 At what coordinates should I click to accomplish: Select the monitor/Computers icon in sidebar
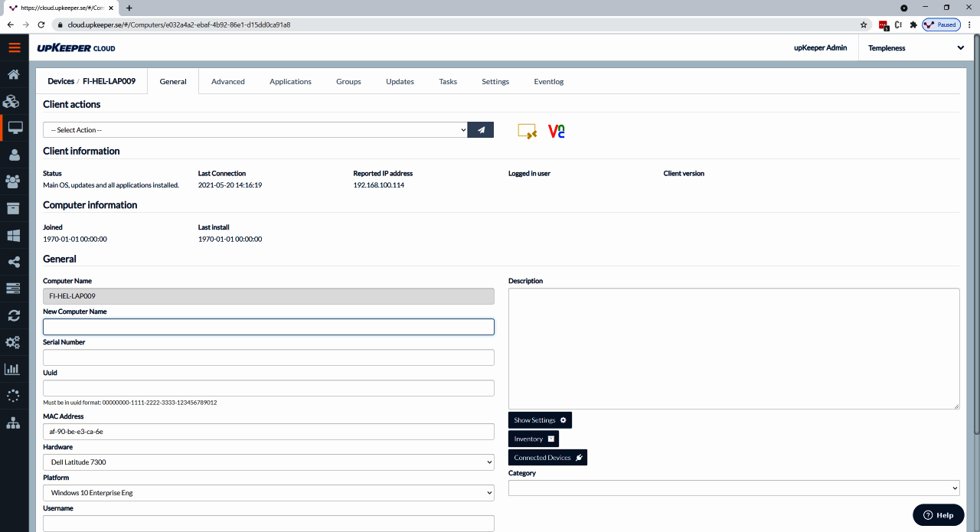15,128
